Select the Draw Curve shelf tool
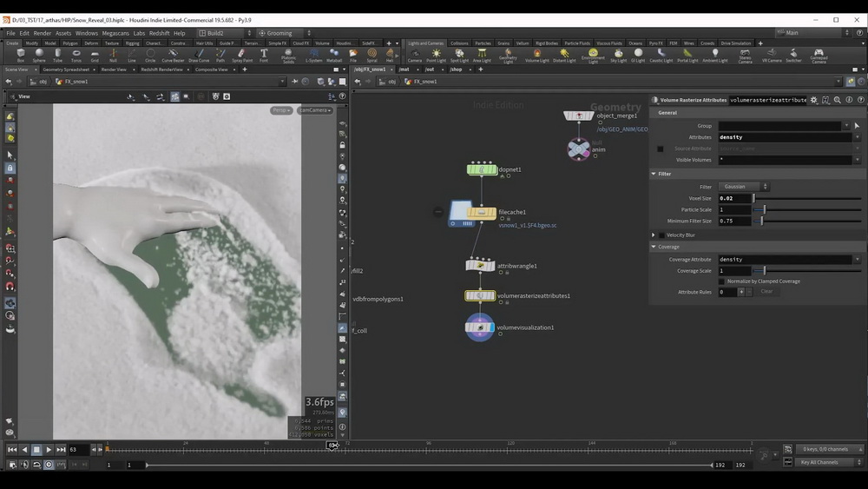 click(x=199, y=55)
